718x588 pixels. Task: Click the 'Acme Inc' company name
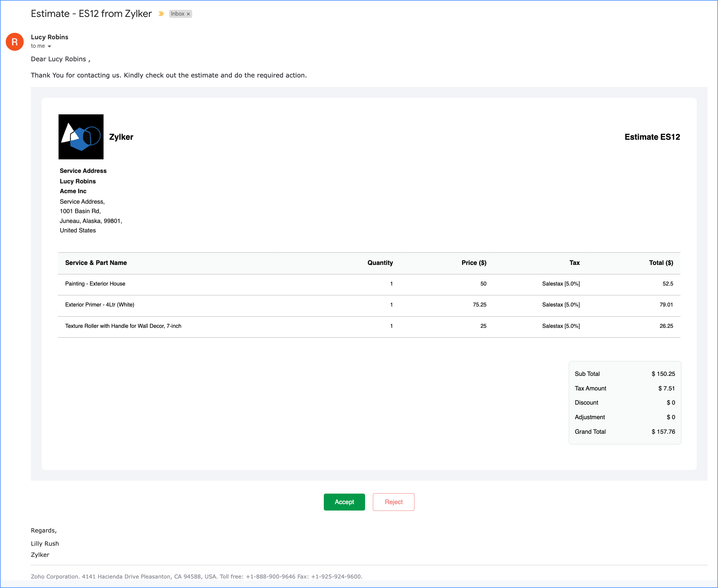click(x=73, y=191)
